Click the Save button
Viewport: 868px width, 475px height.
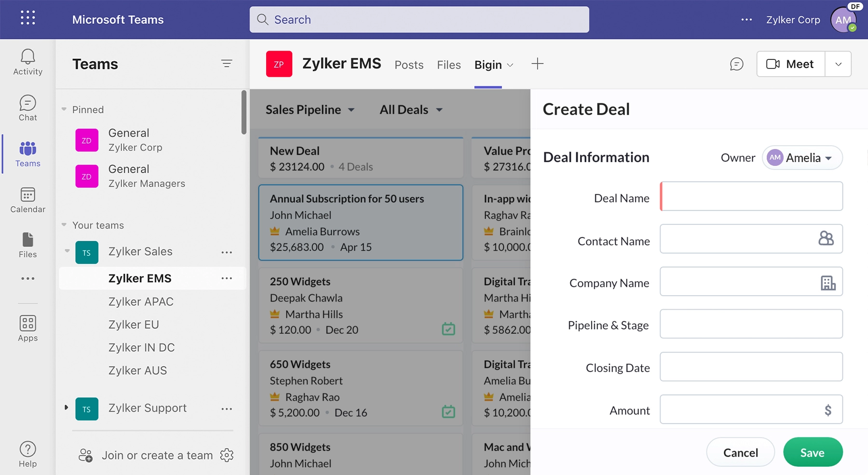[813, 452]
